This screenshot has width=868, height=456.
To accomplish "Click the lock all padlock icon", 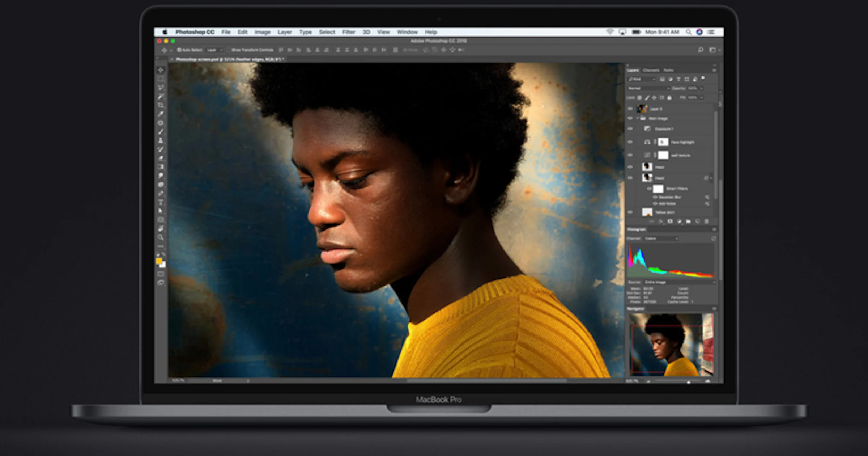I will (x=669, y=98).
